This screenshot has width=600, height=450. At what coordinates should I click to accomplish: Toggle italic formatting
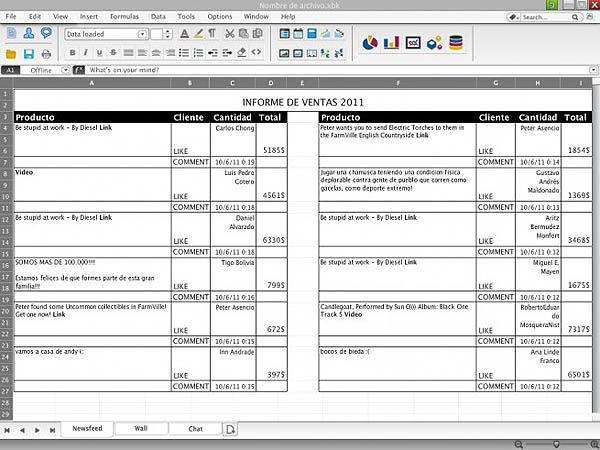click(86, 53)
